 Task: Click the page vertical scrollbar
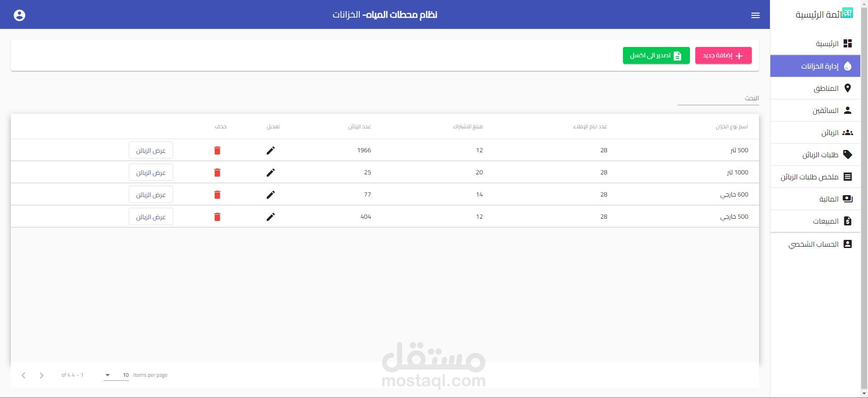864,199
